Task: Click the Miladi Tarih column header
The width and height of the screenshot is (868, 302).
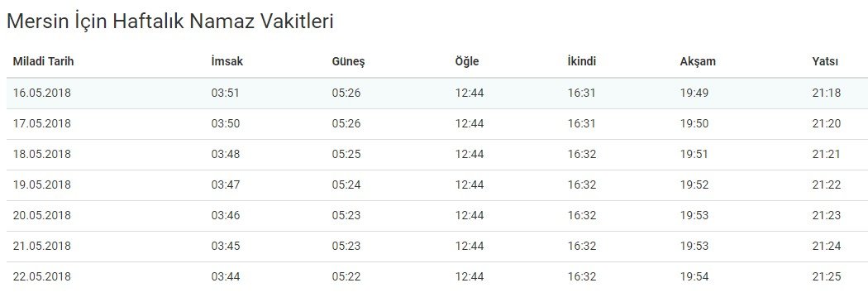Action: pos(43,61)
